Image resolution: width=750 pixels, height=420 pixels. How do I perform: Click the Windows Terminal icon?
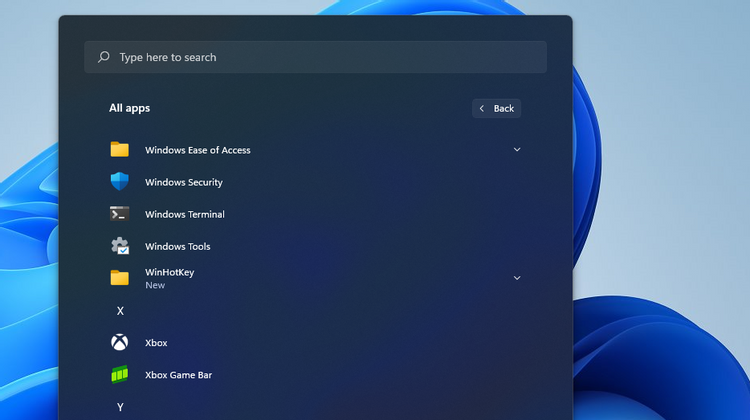point(120,213)
